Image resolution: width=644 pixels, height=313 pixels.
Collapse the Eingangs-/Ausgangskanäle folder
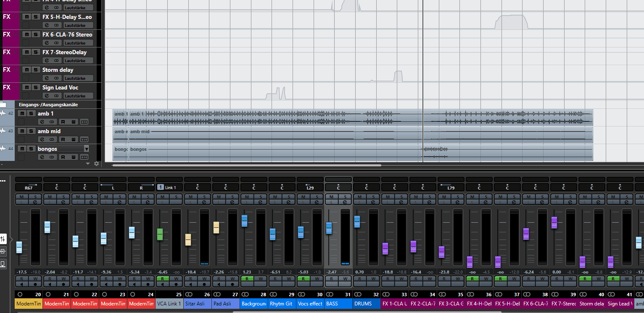3,105
